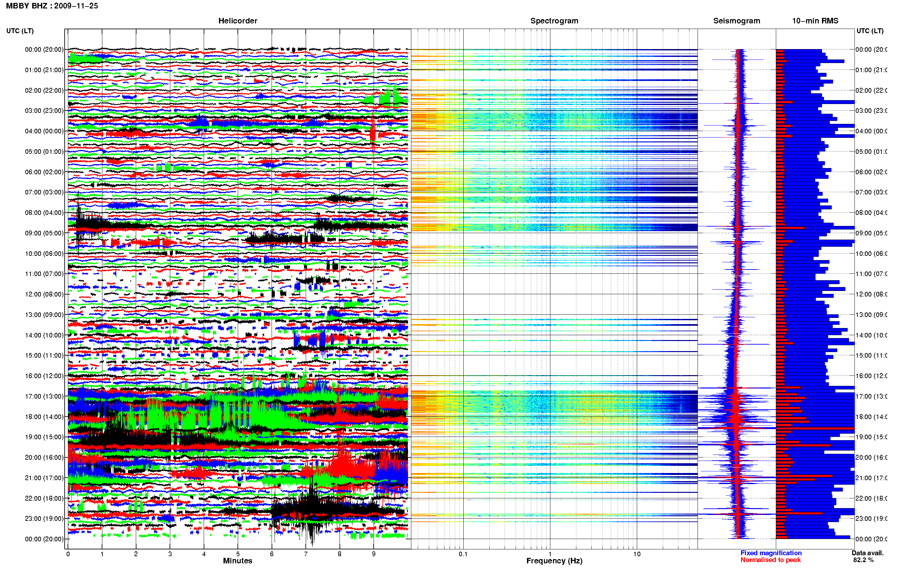Click the 'MBBY BHZ : 2009-11-25' title
924x578 pixels.
(x=52, y=6)
